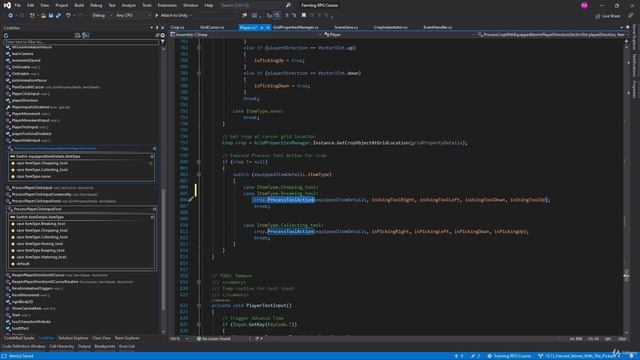
Task: Select ProcessPlayerClickInputCommodity method
Action: tap(42, 194)
